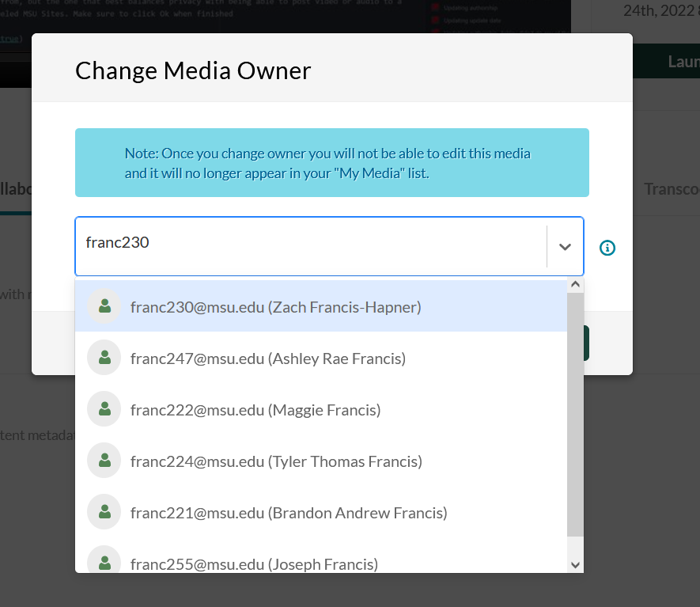Click the info icon beside owner field
The image size is (700, 607).
pyautogui.click(x=607, y=248)
